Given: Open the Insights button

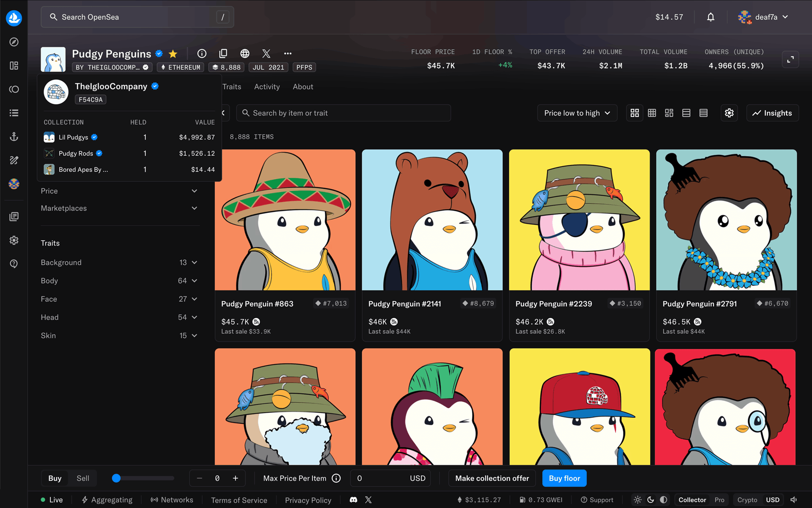Looking at the screenshot, I should (x=772, y=113).
